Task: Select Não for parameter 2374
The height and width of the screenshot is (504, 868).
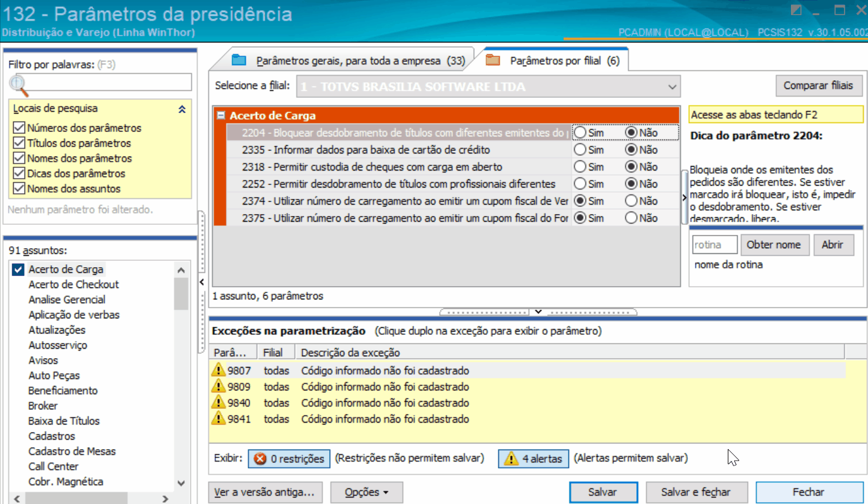Action: click(631, 201)
